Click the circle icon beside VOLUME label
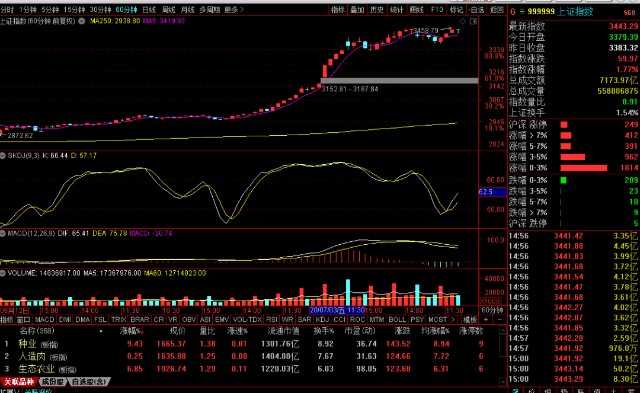640x393 pixels. pos(2,273)
